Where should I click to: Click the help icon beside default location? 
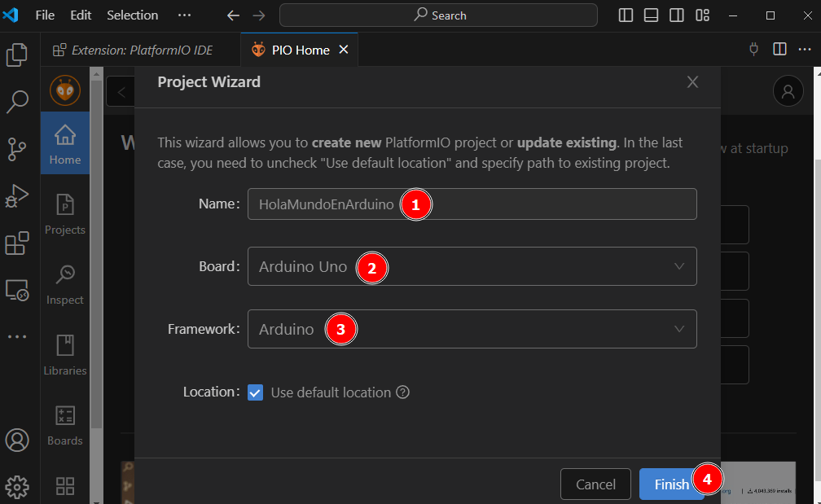[x=402, y=392]
